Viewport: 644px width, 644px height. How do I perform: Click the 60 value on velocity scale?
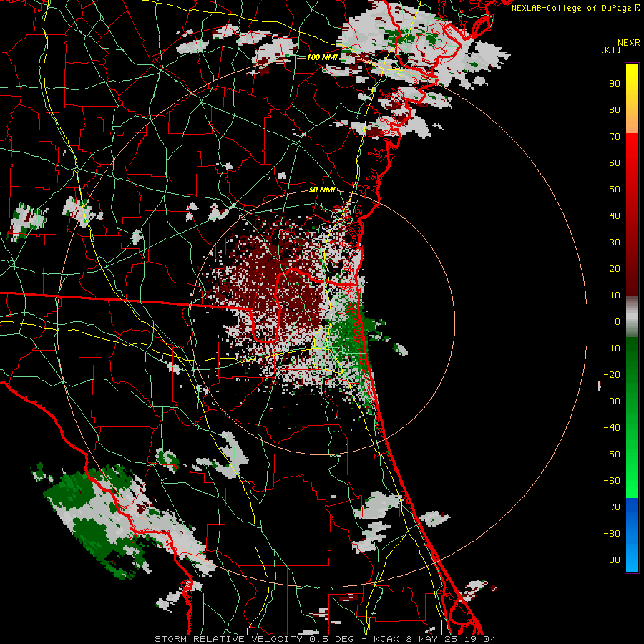click(615, 163)
